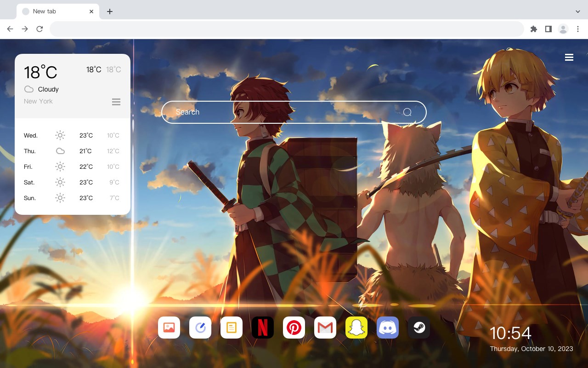
Task: Launch the Discord shortcut
Action: click(x=388, y=328)
